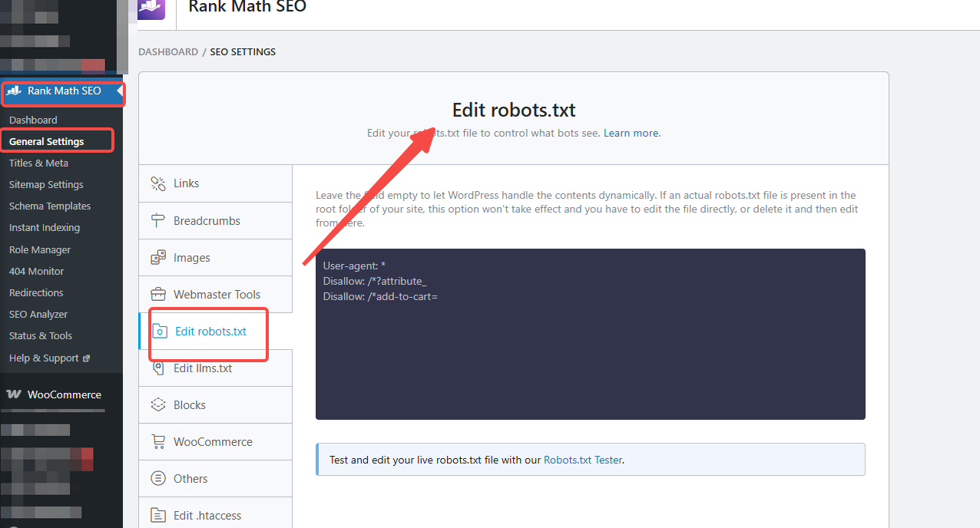Switch to the Edit llms.txt tab
This screenshot has height=528, width=980.
tap(216, 368)
